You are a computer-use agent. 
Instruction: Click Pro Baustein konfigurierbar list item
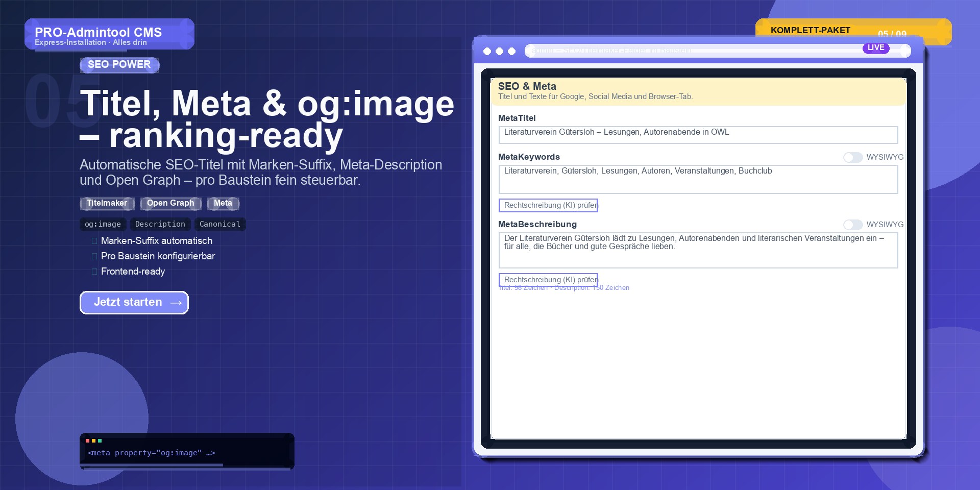pos(158,256)
